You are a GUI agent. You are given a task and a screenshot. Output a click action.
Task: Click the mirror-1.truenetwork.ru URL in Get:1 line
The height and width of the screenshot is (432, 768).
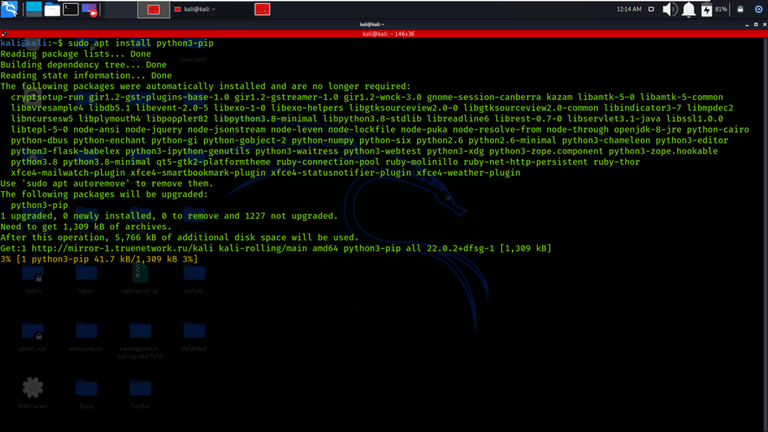click(x=122, y=248)
